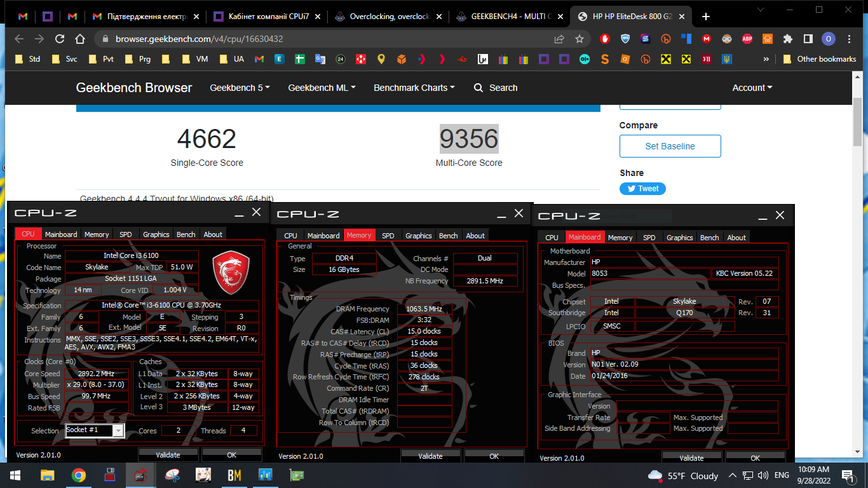This screenshot has height=488, width=868.
Task: Click the Geekbench Search magnifier icon
Action: point(478,88)
